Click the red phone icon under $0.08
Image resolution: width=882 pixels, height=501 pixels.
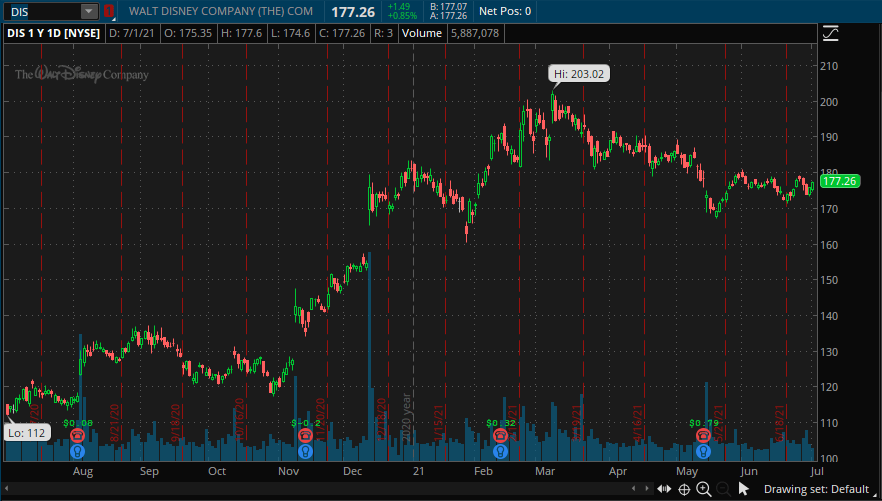tap(78, 435)
